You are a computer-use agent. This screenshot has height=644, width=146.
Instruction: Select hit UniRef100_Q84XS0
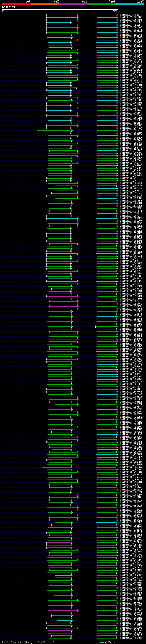[131, 326]
